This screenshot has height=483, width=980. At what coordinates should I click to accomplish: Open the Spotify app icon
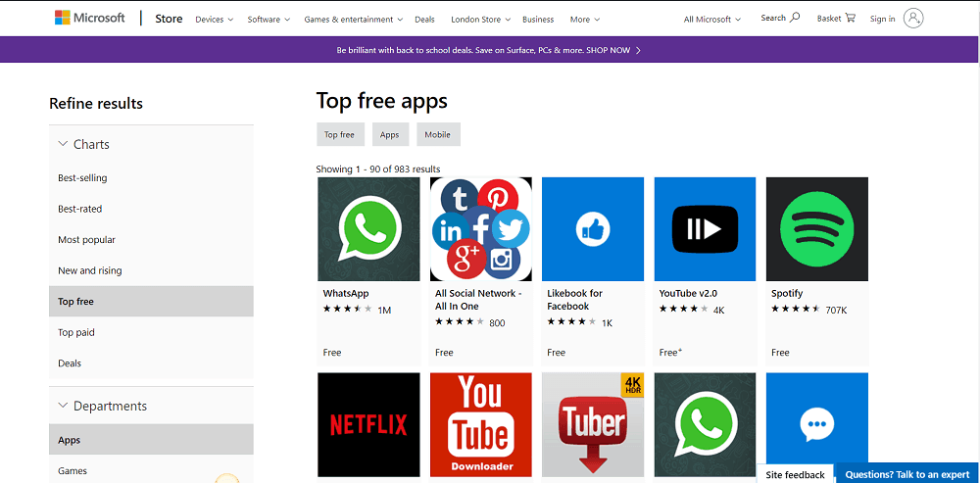(817, 229)
